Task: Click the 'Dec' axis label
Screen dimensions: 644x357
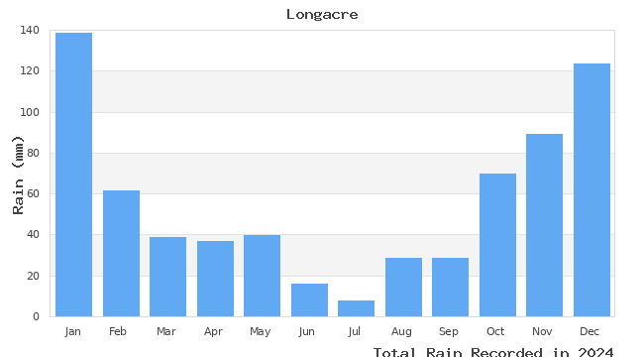Action: click(x=590, y=331)
